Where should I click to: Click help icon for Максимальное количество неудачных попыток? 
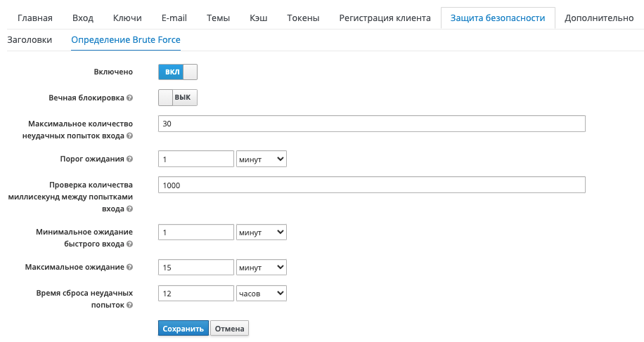pyautogui.click(x=130, y=136)
